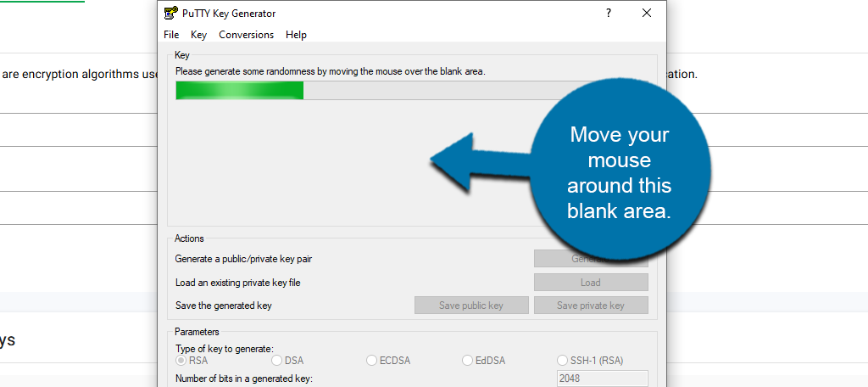Select ECDSA as key type
The width and height of the screenshot is (868, 387).
coord(372,361)
